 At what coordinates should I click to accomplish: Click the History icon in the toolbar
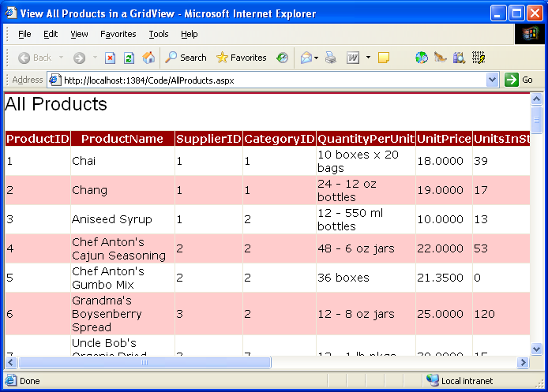(282, 58)
